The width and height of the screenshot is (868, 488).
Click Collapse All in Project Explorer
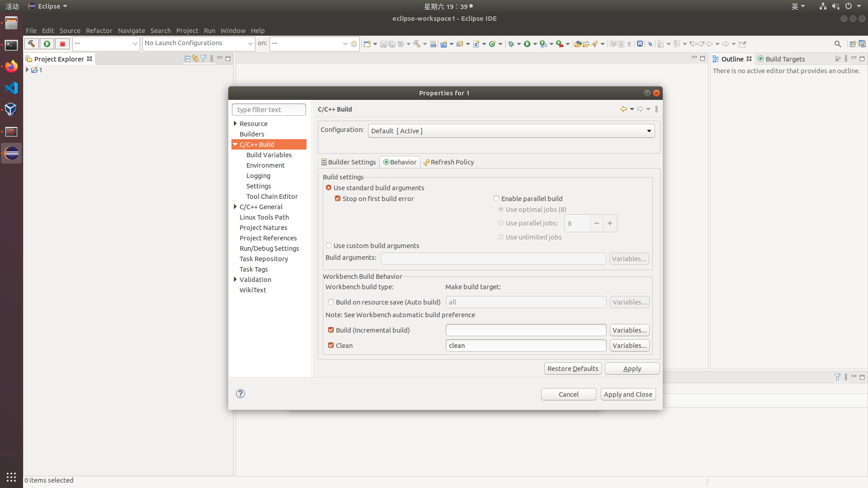[x=187, y=59]
